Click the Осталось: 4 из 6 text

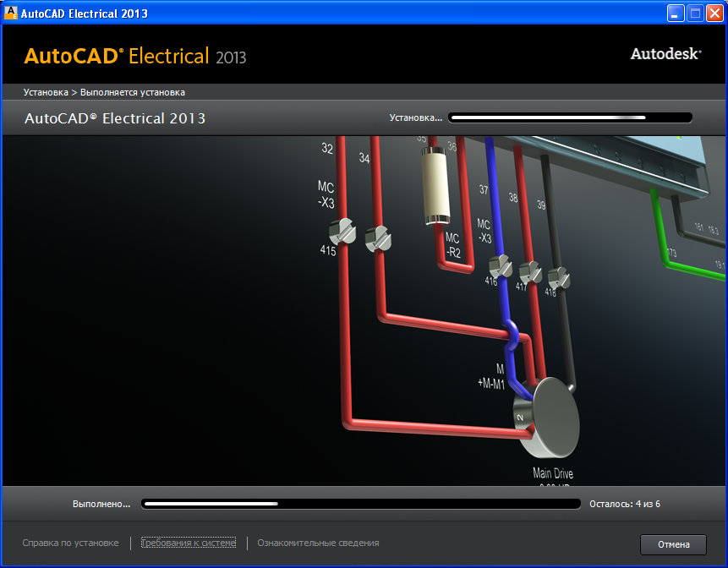(625, 504)
